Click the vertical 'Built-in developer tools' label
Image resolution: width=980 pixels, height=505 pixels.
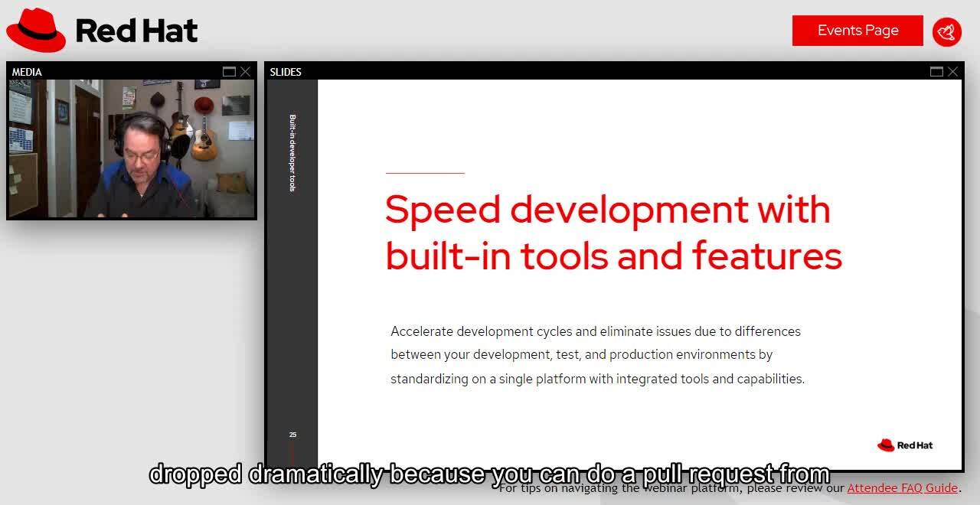tap(292, 153)
